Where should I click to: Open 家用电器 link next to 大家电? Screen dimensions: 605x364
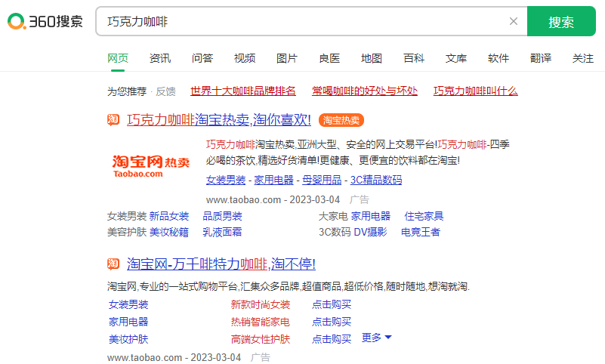(x=371, y=216)
